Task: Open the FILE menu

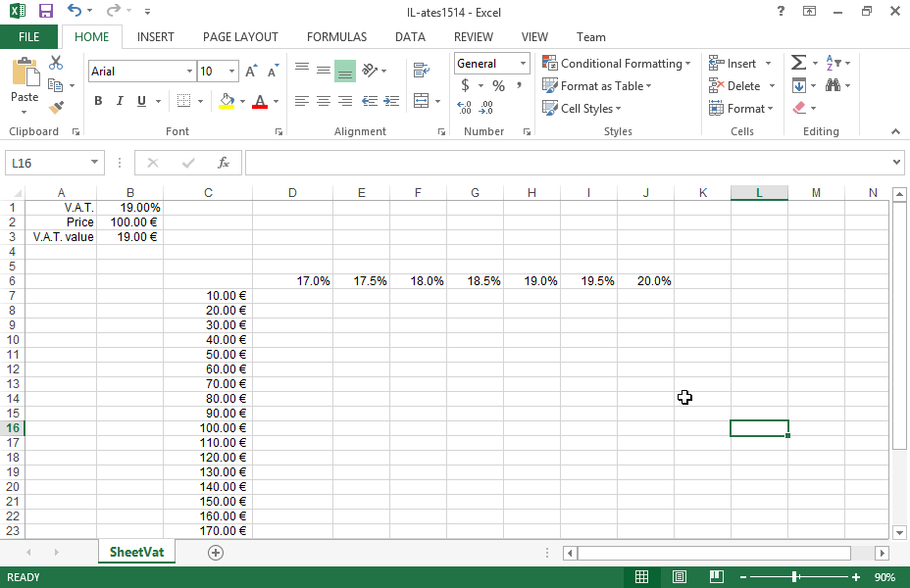Action: pos(29,37)
